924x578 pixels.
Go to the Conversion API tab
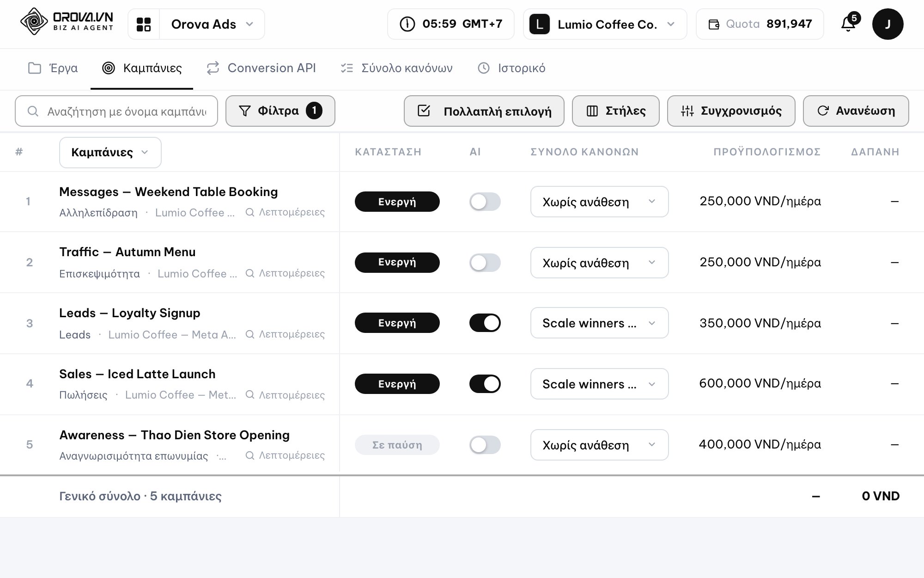[261, 68]
